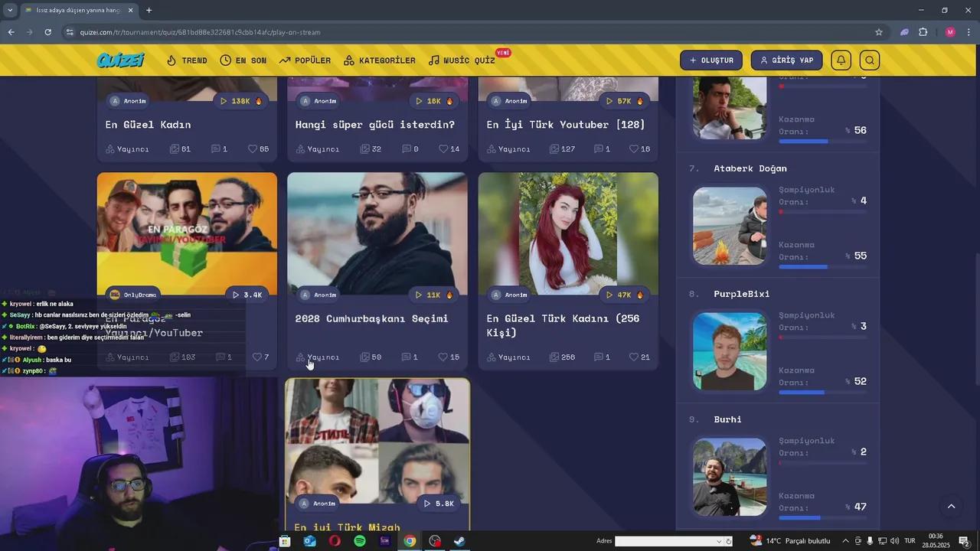Viewport: 980px width, 551px height.
Task: Click the taskbar Adres input field
Action: pos(665,541)
